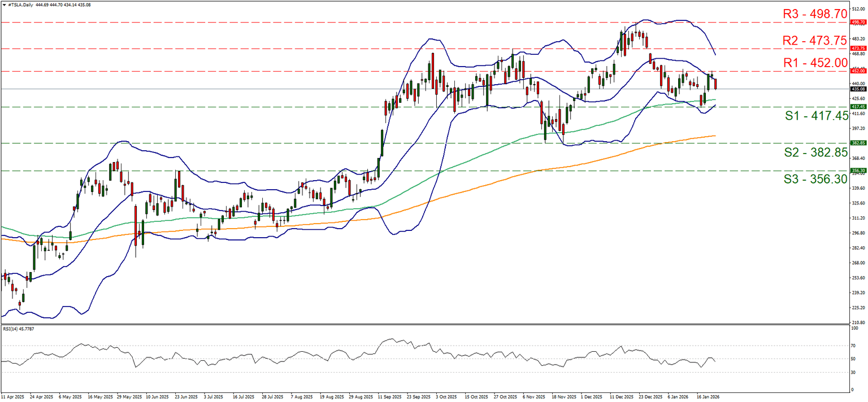
Task: Click the red 452.00 price tag on axis
Action: [x=858, y=71]
